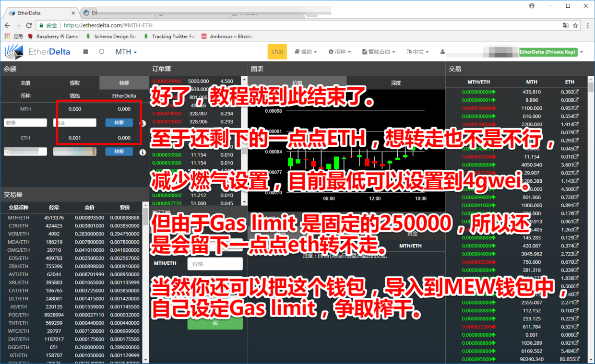Switch to dark theme with filled square
Image resolution: width=595 pixels, height=364 pixels.
pyautogui.click(x=85, y=51)
